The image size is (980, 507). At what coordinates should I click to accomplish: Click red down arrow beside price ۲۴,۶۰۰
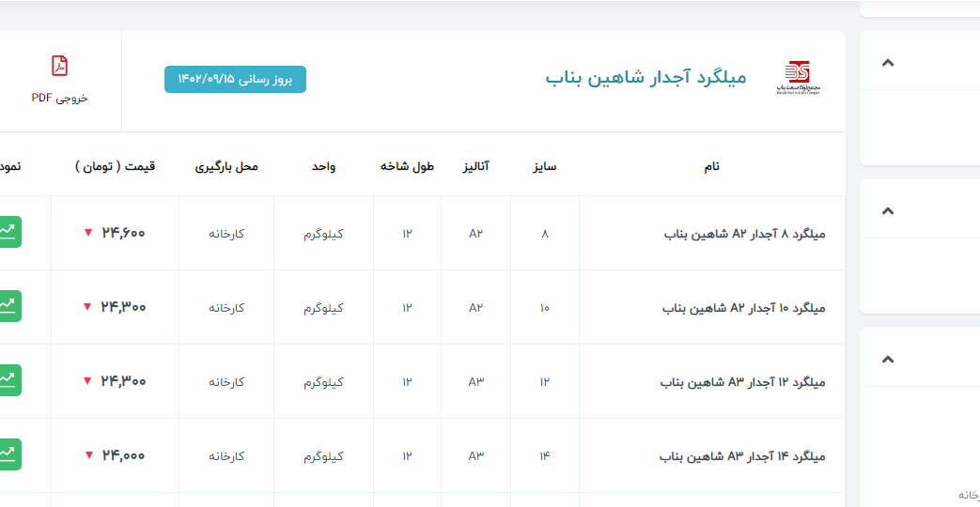(87, 233)
